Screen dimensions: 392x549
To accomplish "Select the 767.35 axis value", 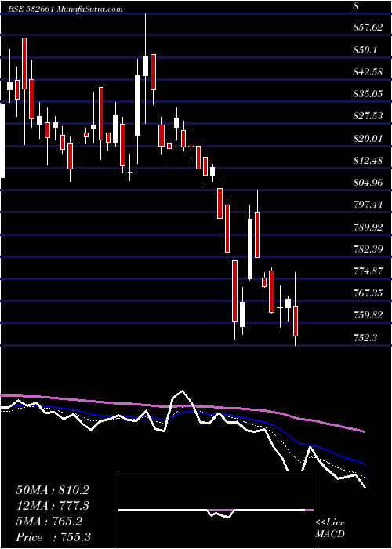I will (368, 293).
